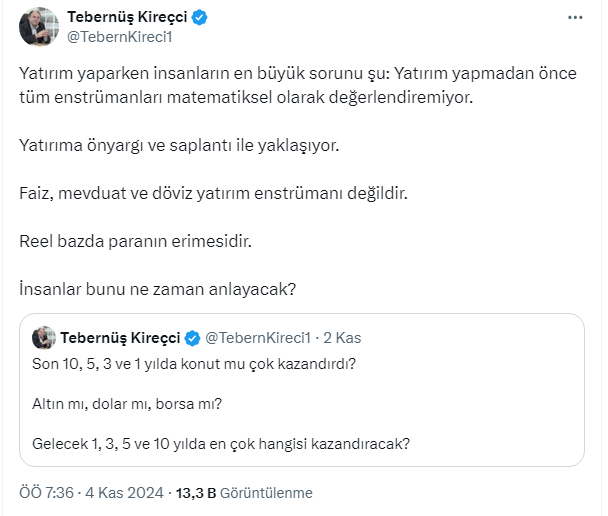Open the three-dot more options menu
The width and height of the screenshot is (608, 516).
click(574, 18)
